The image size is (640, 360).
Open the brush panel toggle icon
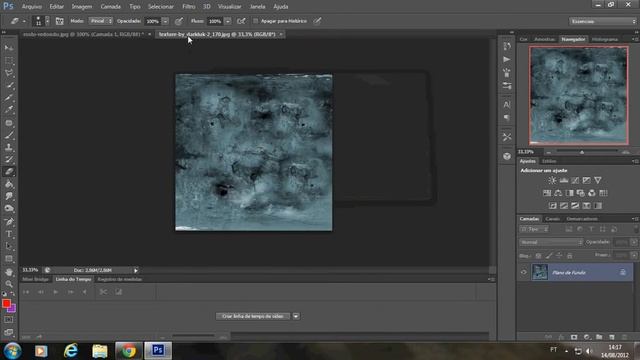(60, 21)
